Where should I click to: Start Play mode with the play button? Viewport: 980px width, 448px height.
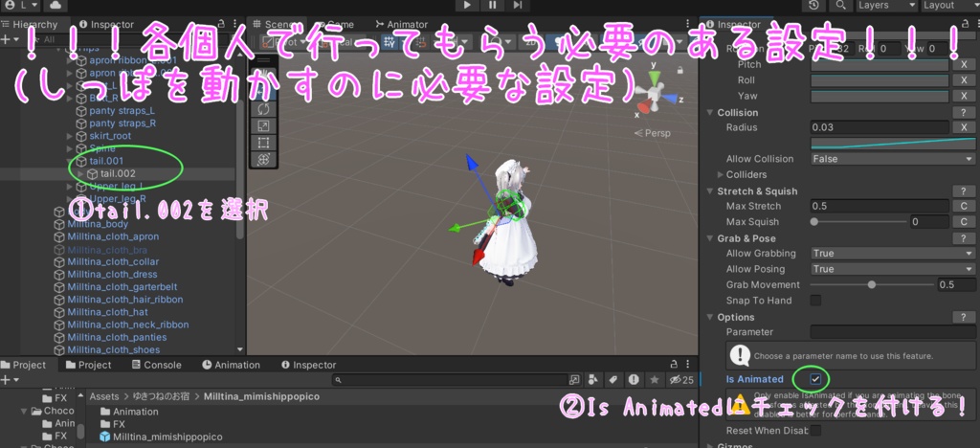pos(467,5)
